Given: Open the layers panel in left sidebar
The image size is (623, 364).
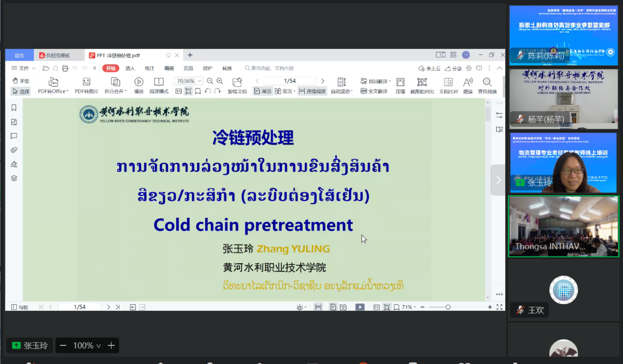Looking at the screenshot, I should tap(14, 178).
